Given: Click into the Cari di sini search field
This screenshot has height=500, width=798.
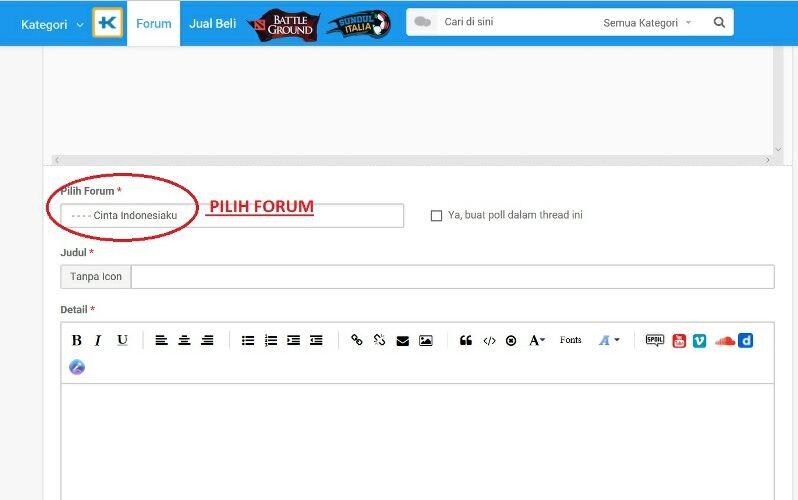Looking at the screenshot, I should [519, 22].
